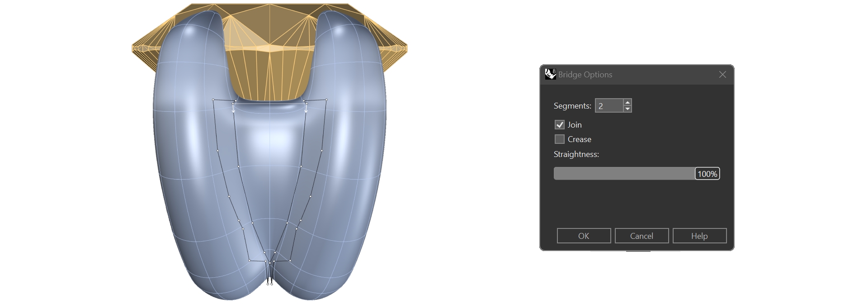Click the Bridge Options title bar text
868x304 pixels.
point(585,75)
